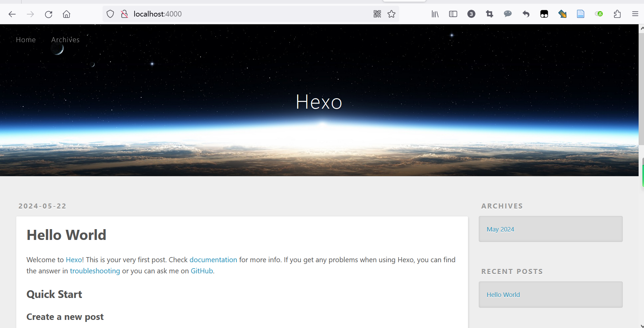Show QR code for current page

pos(377,14)
